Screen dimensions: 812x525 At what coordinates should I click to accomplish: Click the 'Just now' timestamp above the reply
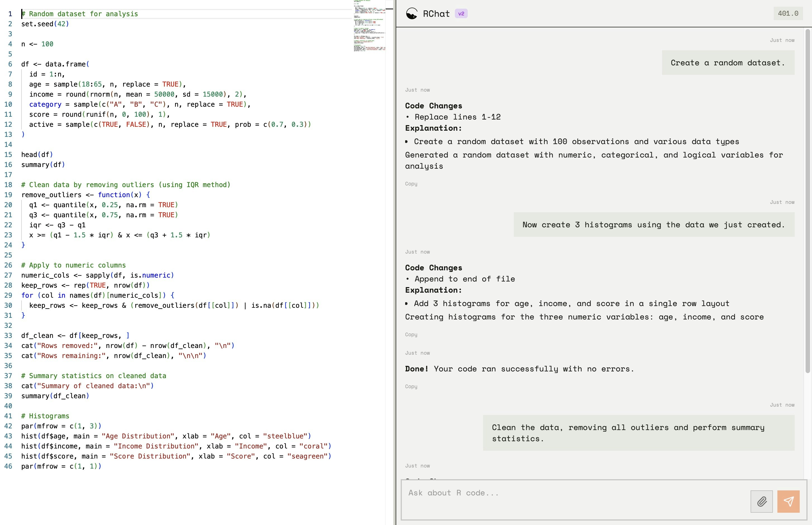coord(417,90)
